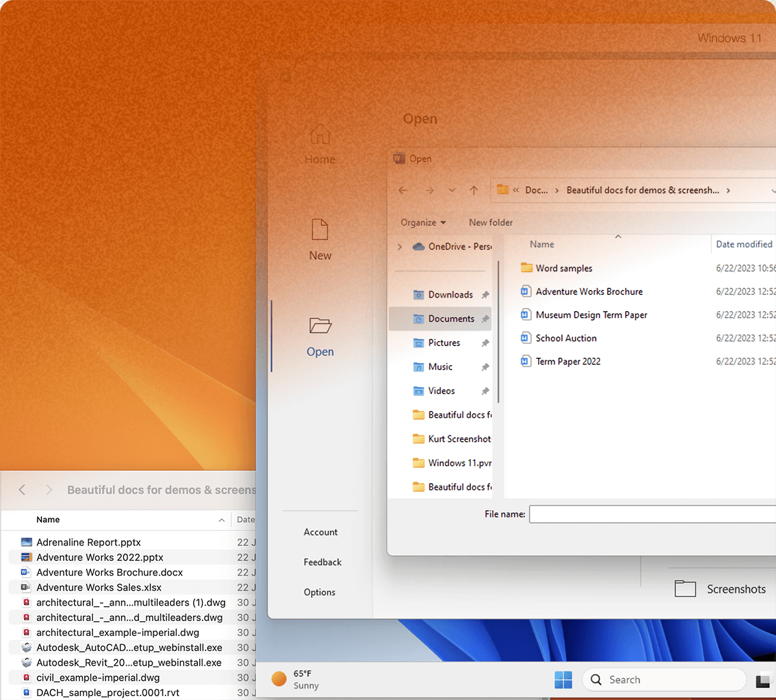
Task: Click the New folder button
Action: (491, 223)
